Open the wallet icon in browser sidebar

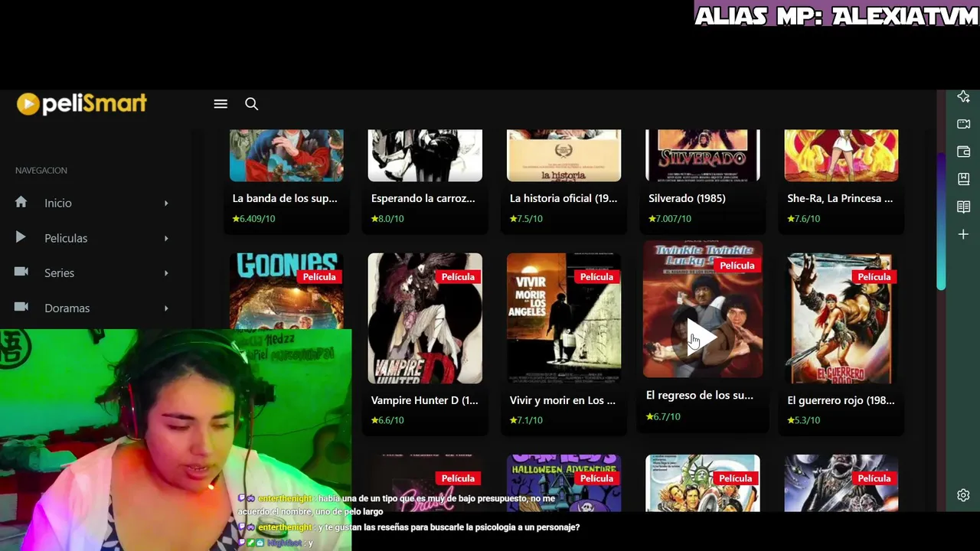(964, 152)
